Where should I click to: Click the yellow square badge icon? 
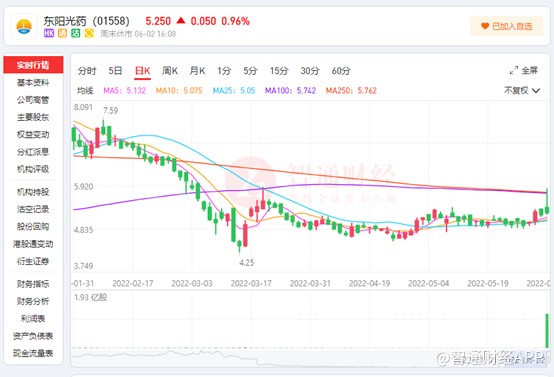(89, 34)
